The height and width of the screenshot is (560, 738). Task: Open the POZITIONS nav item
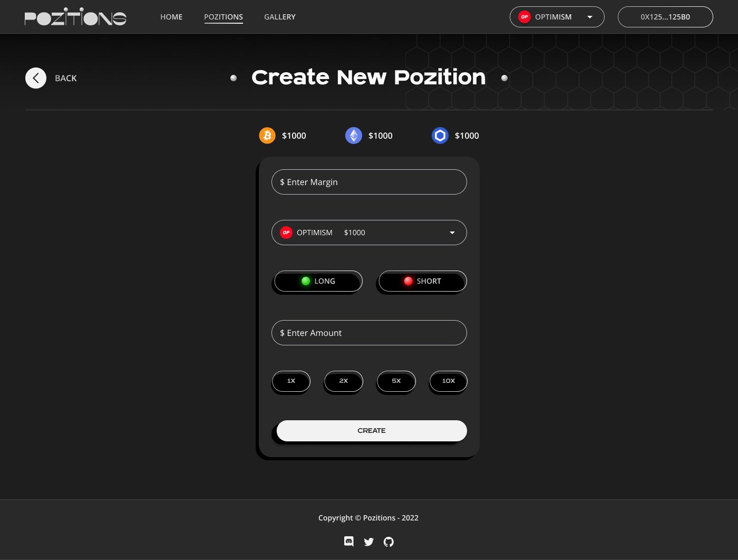[x=224, y=17]
